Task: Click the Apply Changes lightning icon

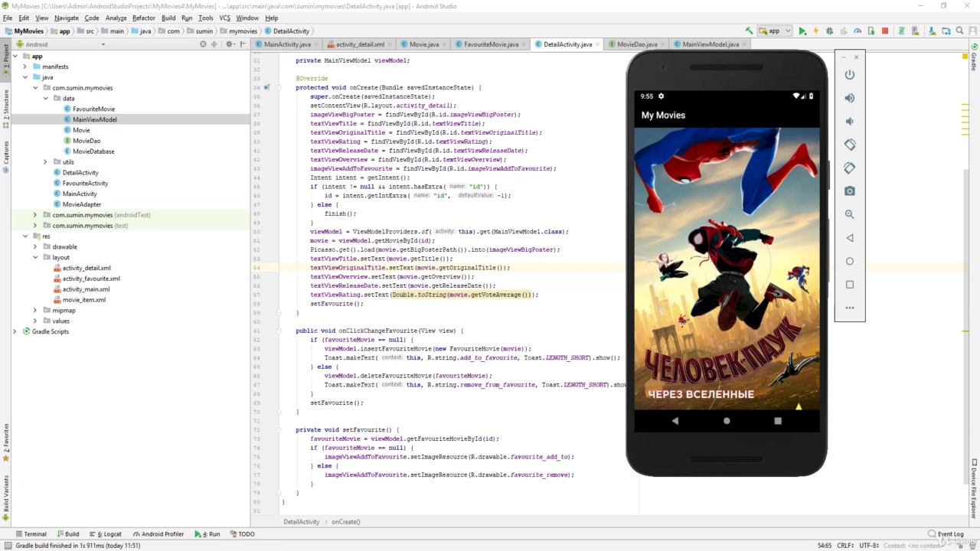Action: [815, 31]
